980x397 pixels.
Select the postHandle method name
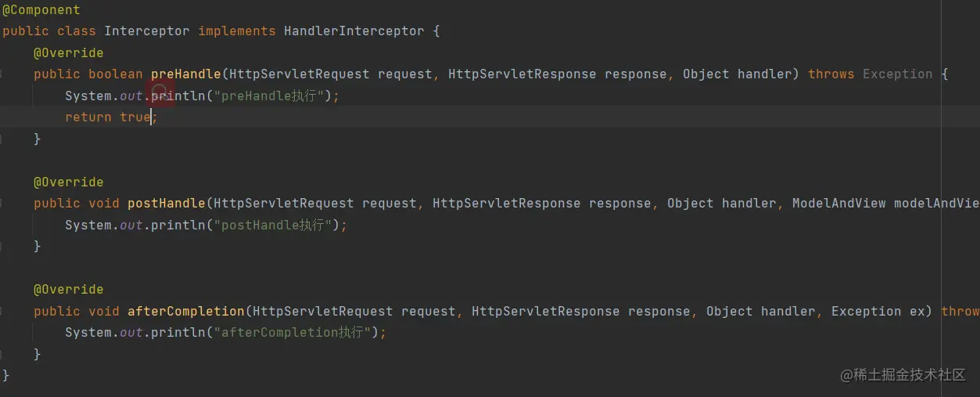[167, 204]
